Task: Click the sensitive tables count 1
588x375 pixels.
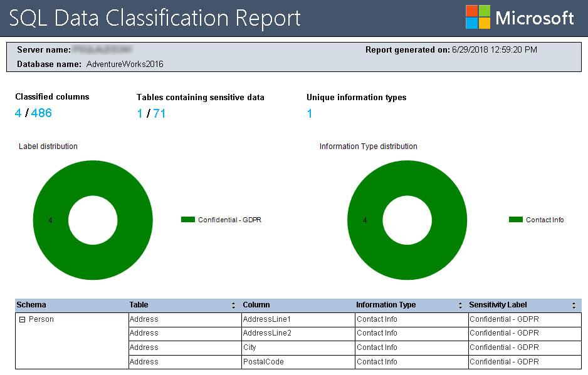Action: pos(140,113)
